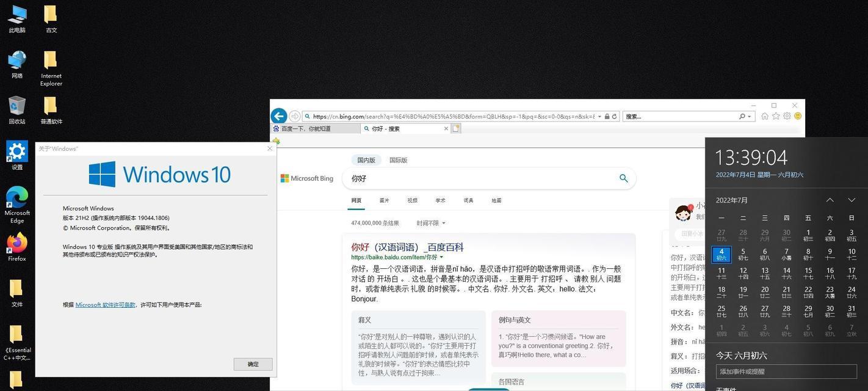Launch Microsoft Edge from desktop
The height and width of the screenshot is (391, 868).
(x=17, y=205)
